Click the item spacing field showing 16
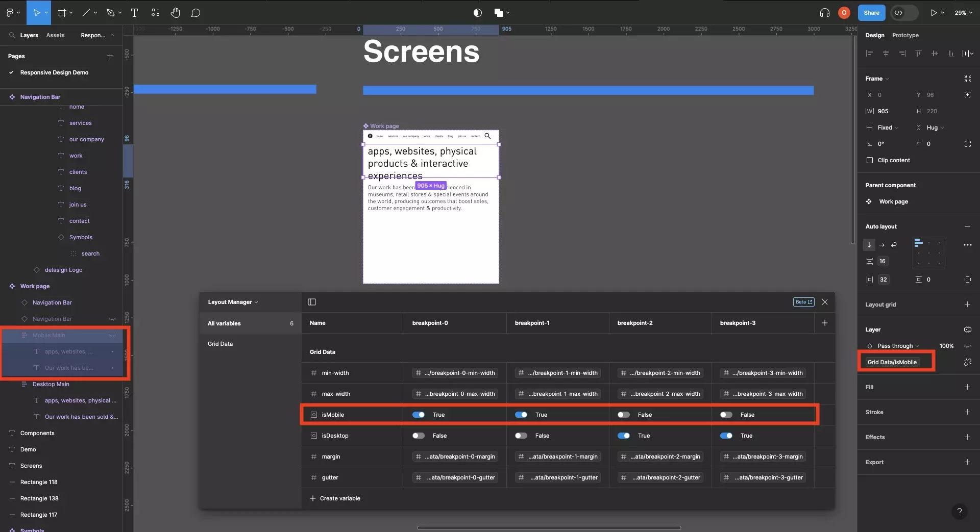Screen dimensions: 980x532 coord(883,261)
